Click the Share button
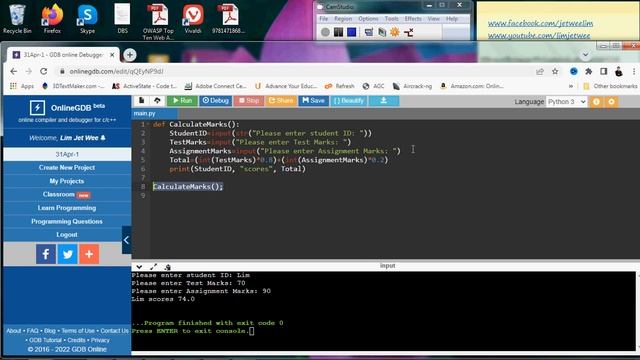The height and width of the screenshot is (360, 640). [281, 101]
